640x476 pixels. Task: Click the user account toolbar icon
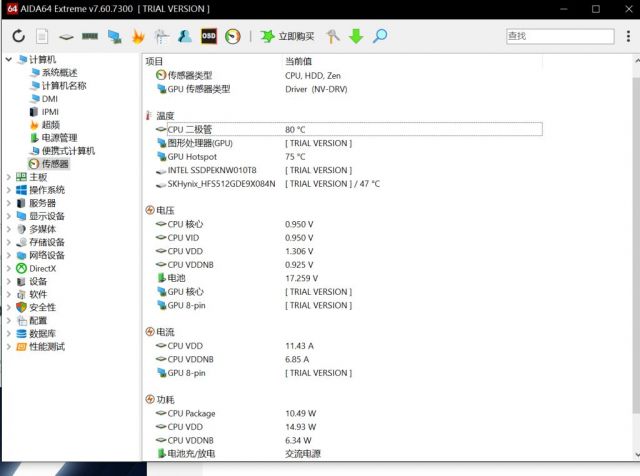click(x=184, y=36)
